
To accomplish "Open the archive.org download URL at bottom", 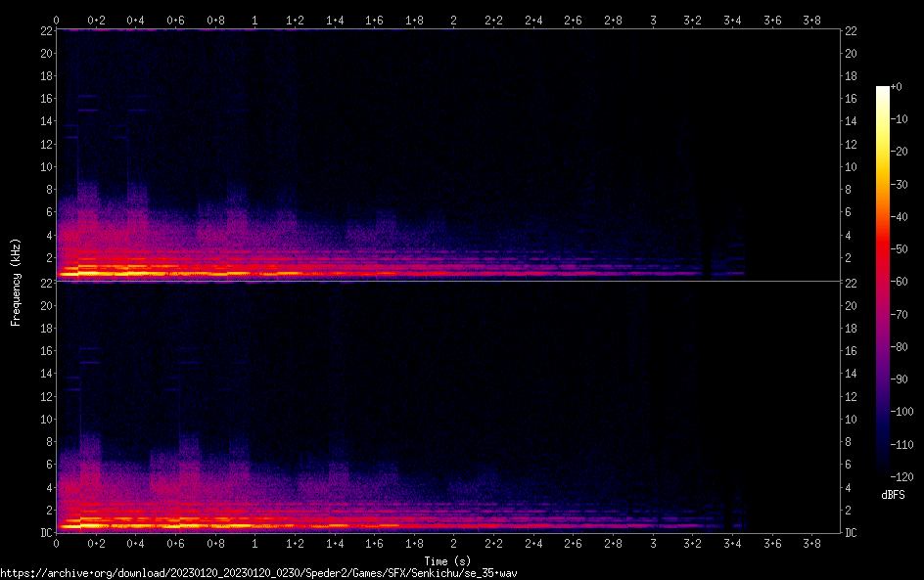I will [x=258, y=573].
